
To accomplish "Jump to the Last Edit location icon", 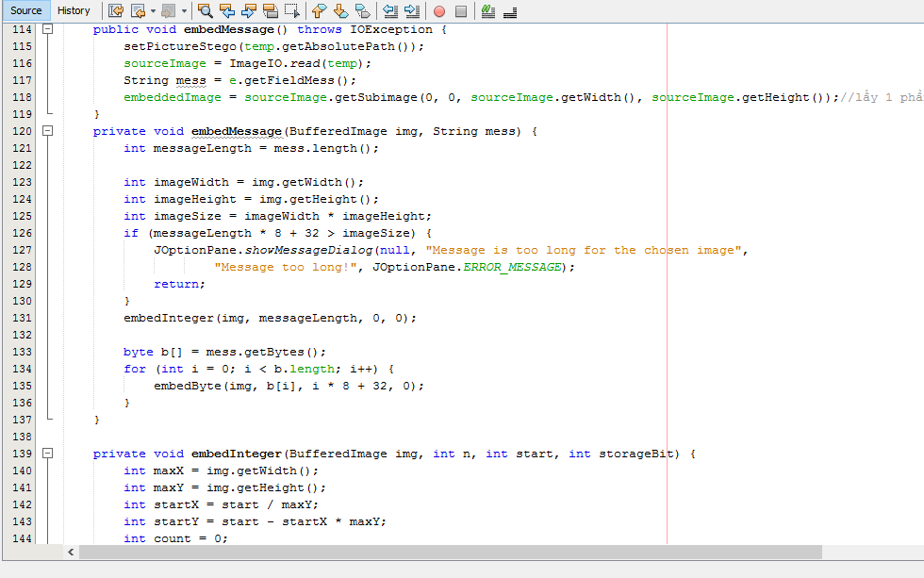I will [116, 11].
